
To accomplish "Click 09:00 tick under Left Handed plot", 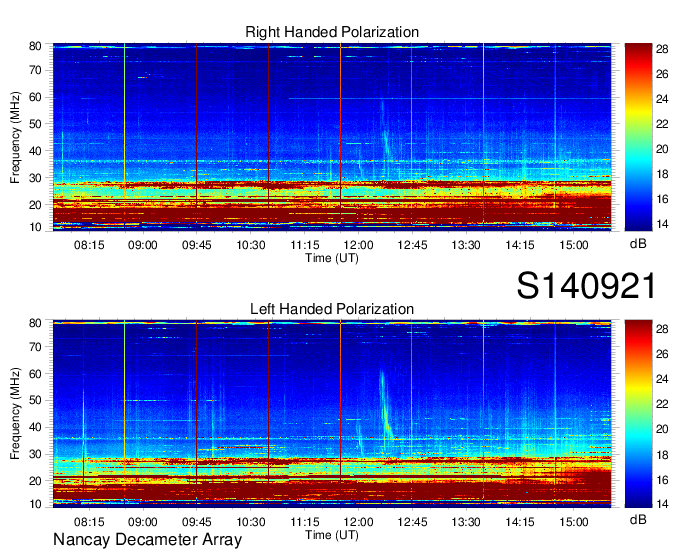I will [x=143, y=522].
